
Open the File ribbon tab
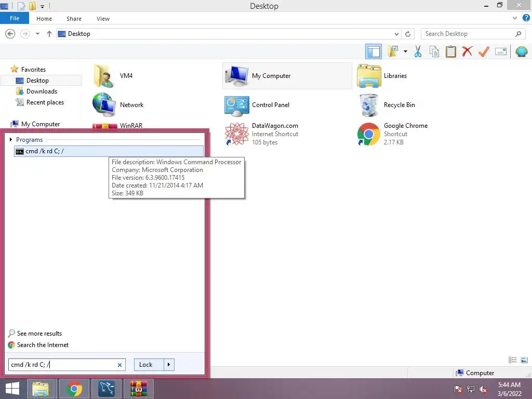click(14, 18)
